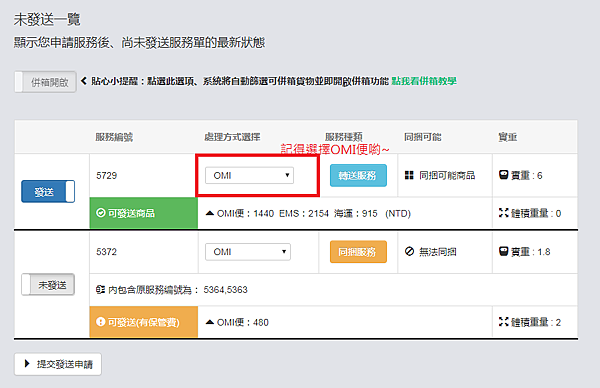Click the 未發送一覽 page heading
Screen dimensions: 600x388
click(47, 20)
